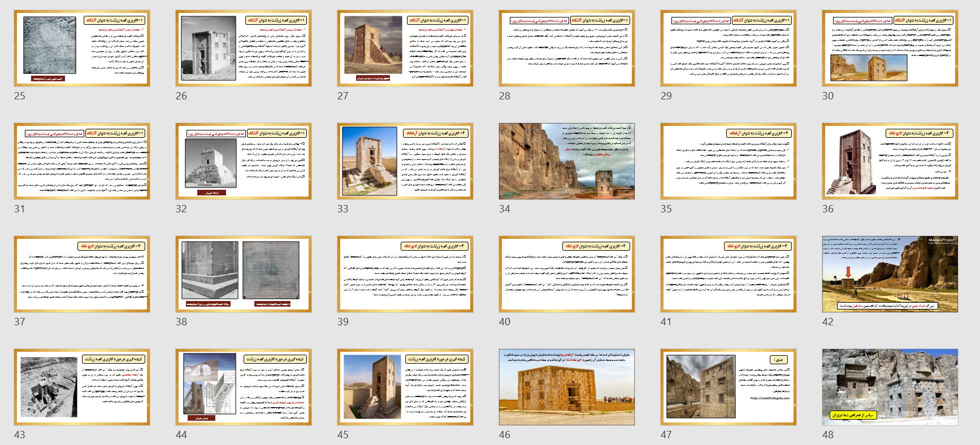Open slide 38 with two grayscale photos
Image resolution: width=980 pixels, height=445 pixels.
tap(244, 274)
